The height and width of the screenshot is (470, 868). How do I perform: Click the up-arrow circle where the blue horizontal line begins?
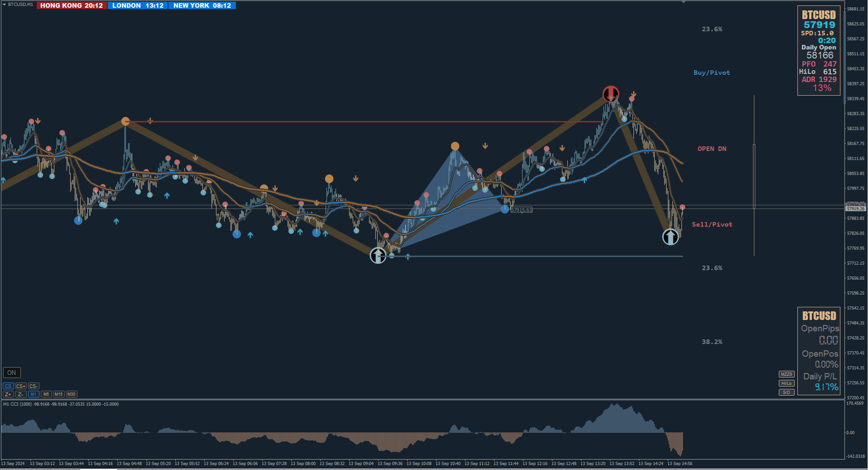point(378,256)
